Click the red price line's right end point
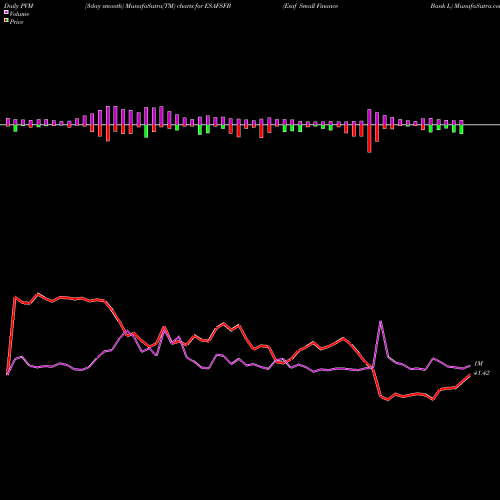This screenshot has width=500, height=500. click(x=470, y=375)
